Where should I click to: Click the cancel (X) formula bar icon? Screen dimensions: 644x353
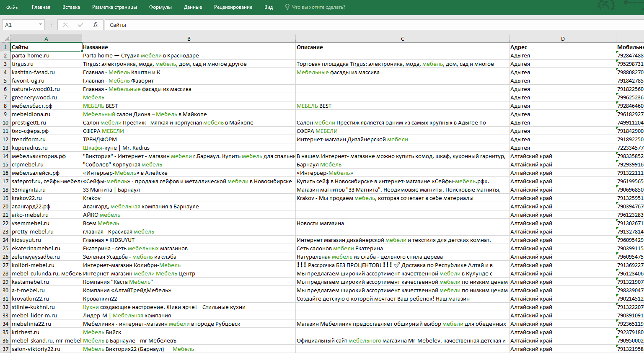point(65,25)
